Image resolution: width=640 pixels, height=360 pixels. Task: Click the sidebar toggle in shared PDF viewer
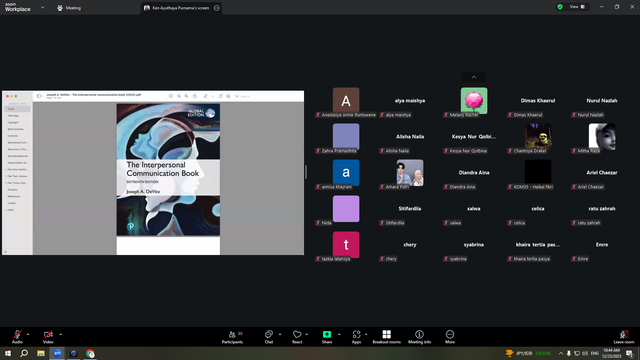point(39,96)
